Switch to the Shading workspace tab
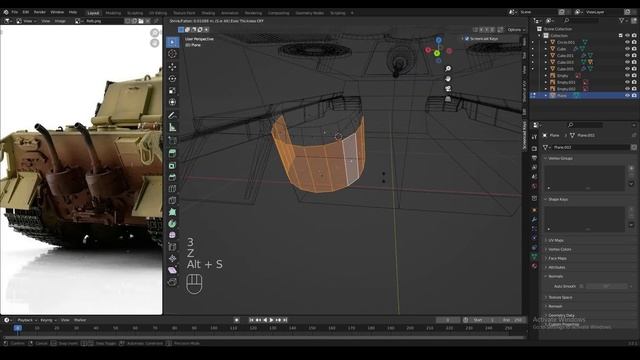This screenshot has height=360, width=640. [208, 13]
